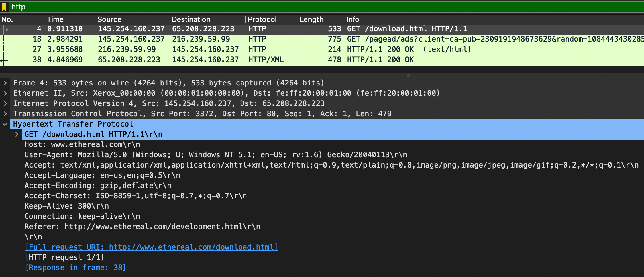
Task: Expand Internet Protocol Version 4 node
Action: (x=5, y=103)
